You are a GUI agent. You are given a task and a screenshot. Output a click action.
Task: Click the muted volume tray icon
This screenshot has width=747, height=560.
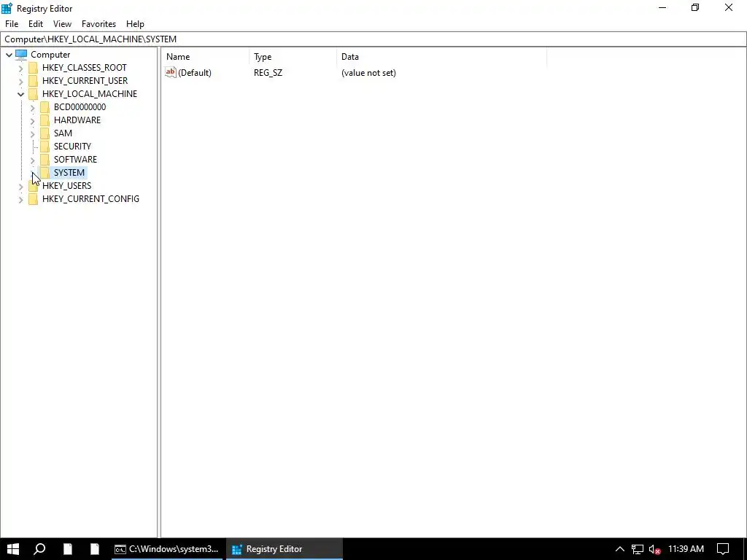coord(654,549)
